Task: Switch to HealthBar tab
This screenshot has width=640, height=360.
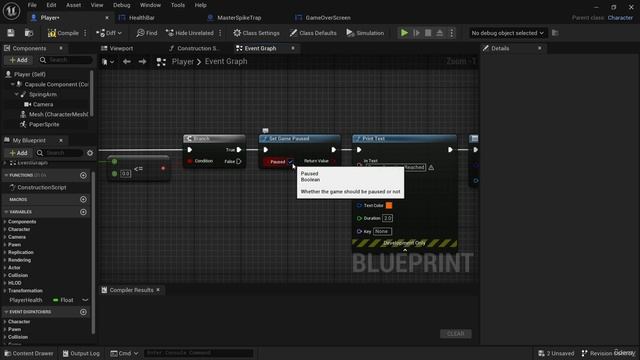Action: click(142, 18)
